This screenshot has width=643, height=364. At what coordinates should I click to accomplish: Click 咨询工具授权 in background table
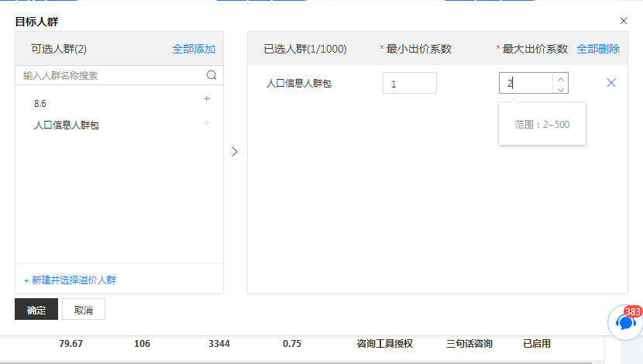[385, 344]
